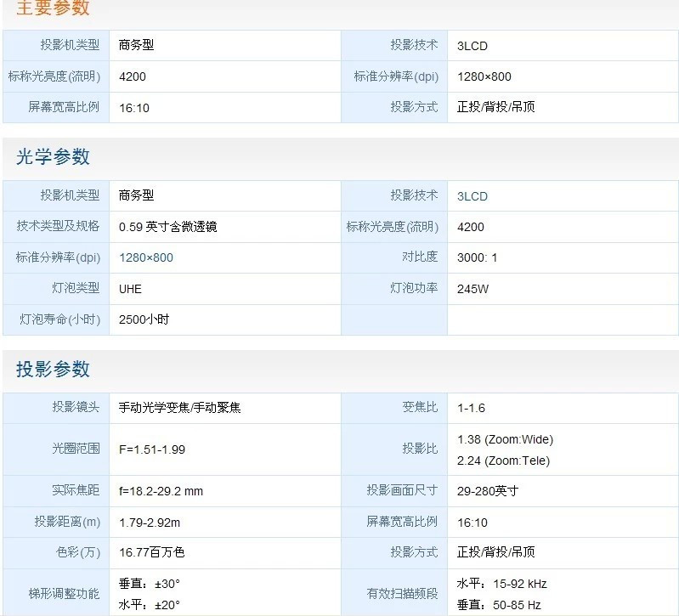Click the 投影参数 section heading

coord(53,370)
